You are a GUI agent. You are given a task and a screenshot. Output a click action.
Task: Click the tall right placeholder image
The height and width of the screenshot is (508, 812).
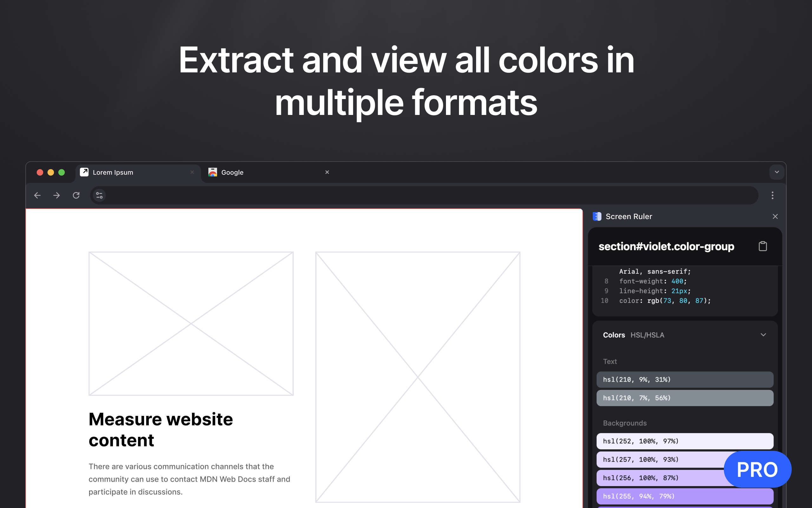(x=417, y=377)
